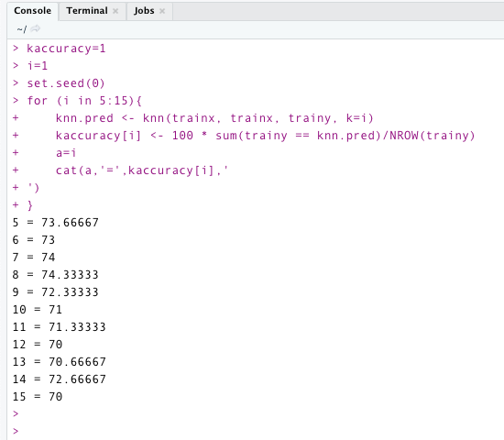Click the closing brace '}' line
Image resolution: width=504 pixels, height=440 pixels.
click(30, 205)
